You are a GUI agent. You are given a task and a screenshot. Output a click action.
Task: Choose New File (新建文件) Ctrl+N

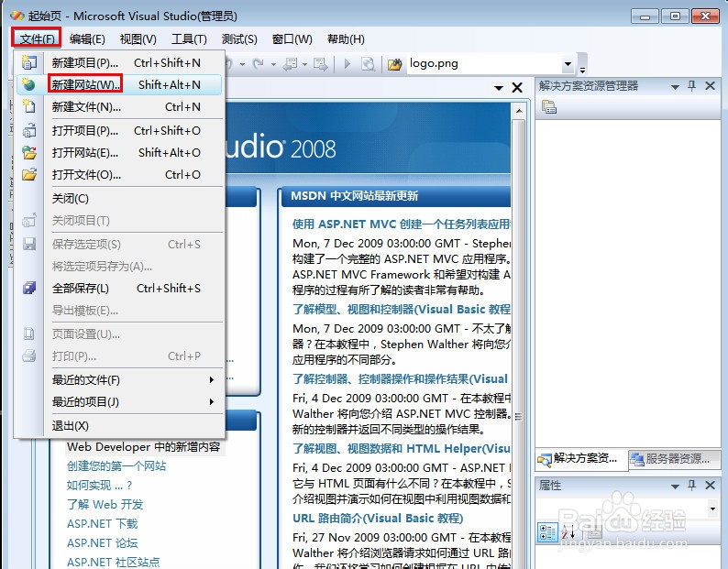pyautogui.click(x=120, y=107)
